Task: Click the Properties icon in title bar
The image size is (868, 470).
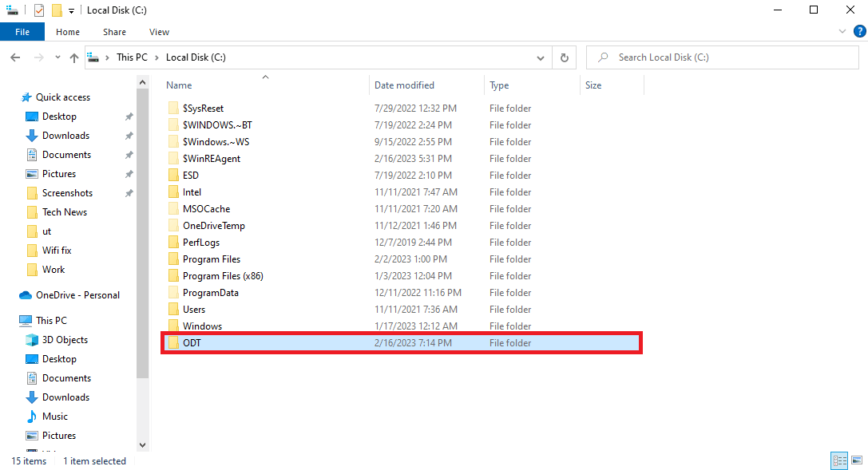Action: [39, 10]
